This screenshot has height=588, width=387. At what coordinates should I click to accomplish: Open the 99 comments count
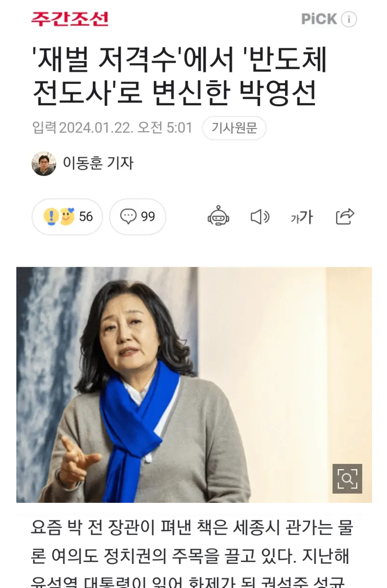pyautogui.click(x=148, y=217)
